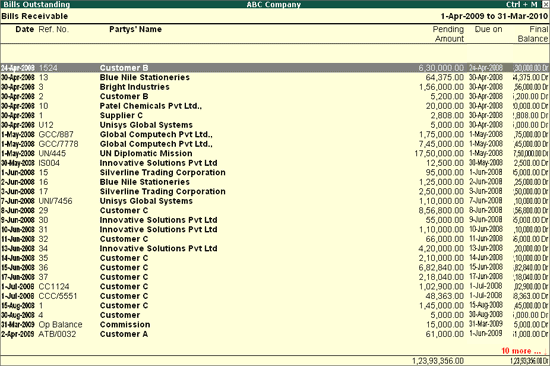Click pending total '1,23,93,356.00'
The height and width of the screenshot is (366, 550).
[x=438, y=361]
